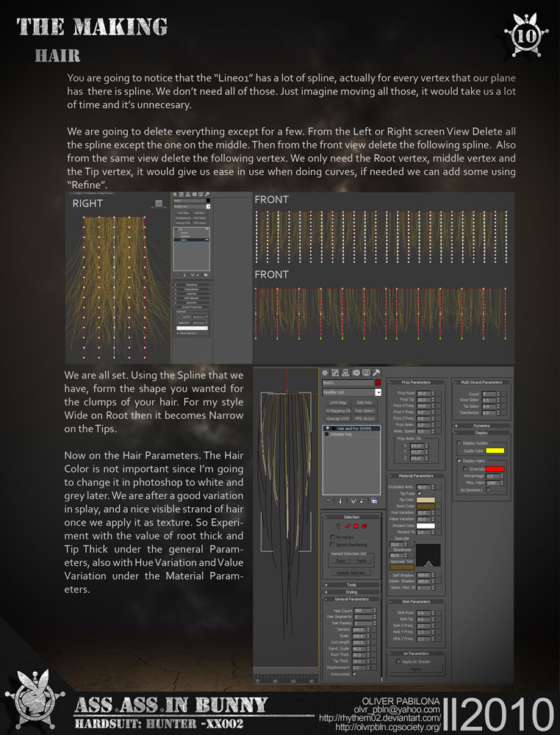The width and height of the screenshot is (560, 735).
Task: Toggle the Override checkbox in the Display rollout
Action: (x=465, y=469)
